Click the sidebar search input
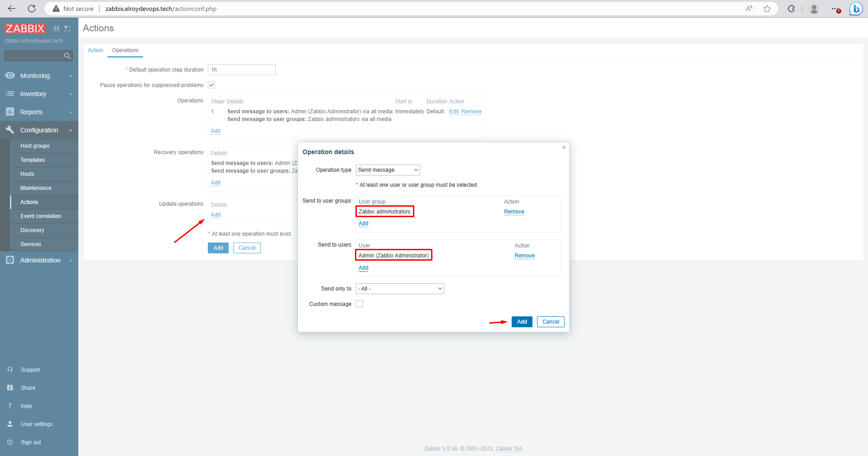The width and height of the screenshot is (868, 456). 34,56
